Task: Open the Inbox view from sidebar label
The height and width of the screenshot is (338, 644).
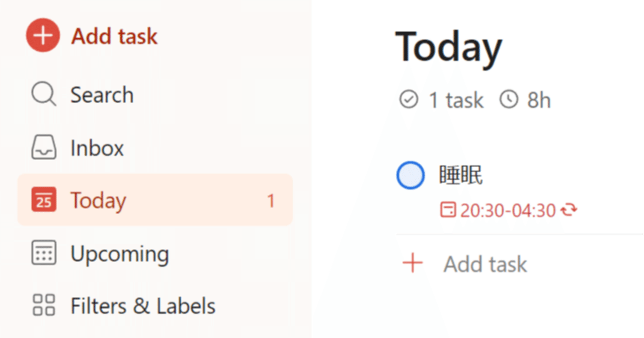Action: coord(97,148)
